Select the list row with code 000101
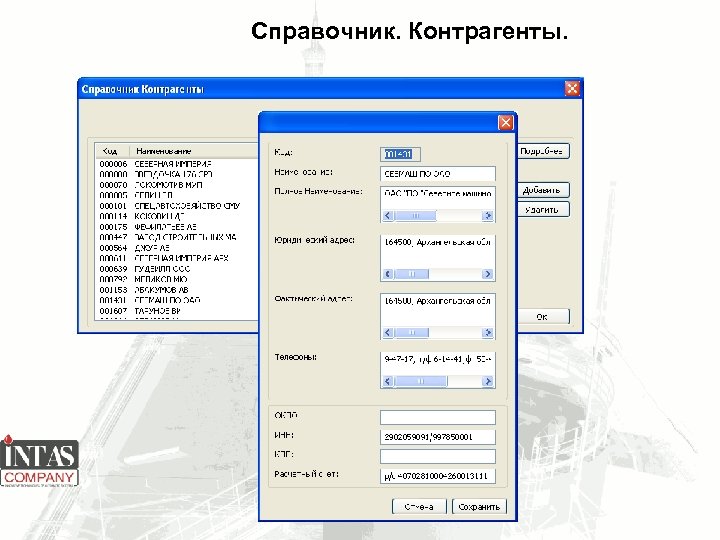The height and width of the screenshot is (540, 720). [178, 206]
